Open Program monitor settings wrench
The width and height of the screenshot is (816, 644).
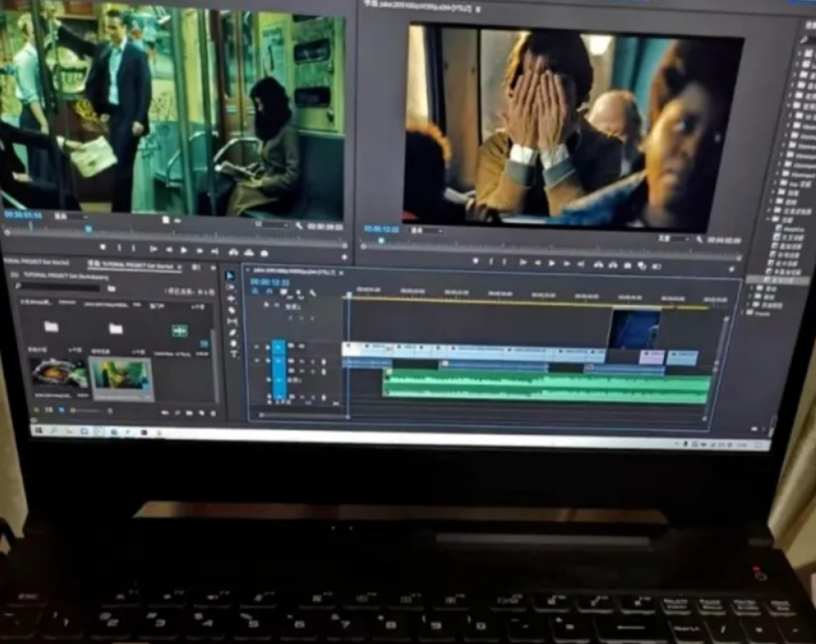[700, 240]
